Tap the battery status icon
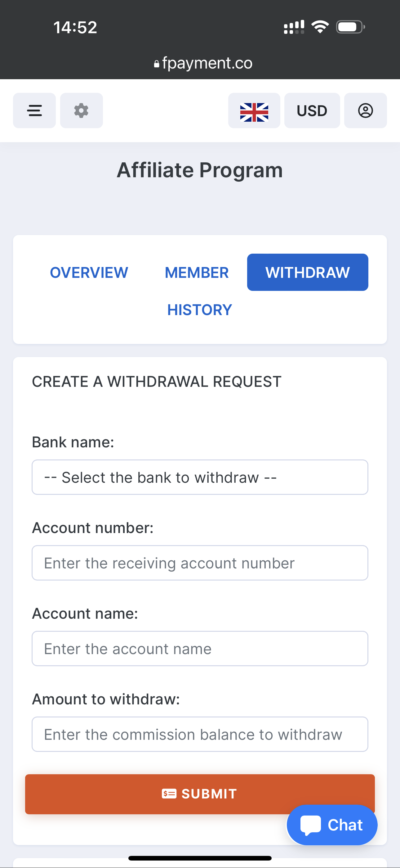The width and height of the screenshot is (400, 868). click(350, 27)
